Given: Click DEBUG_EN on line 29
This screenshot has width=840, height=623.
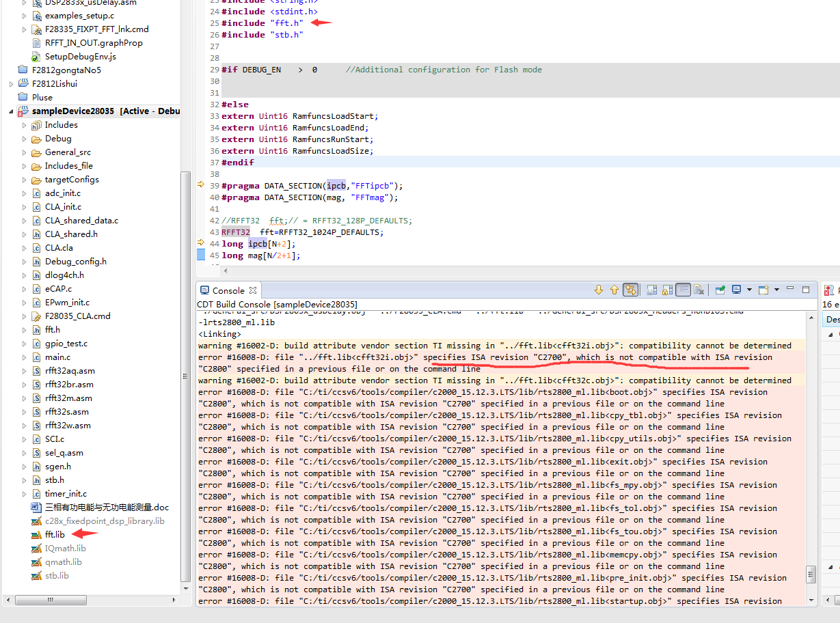Looking at the screenshot, I should 262,70.
